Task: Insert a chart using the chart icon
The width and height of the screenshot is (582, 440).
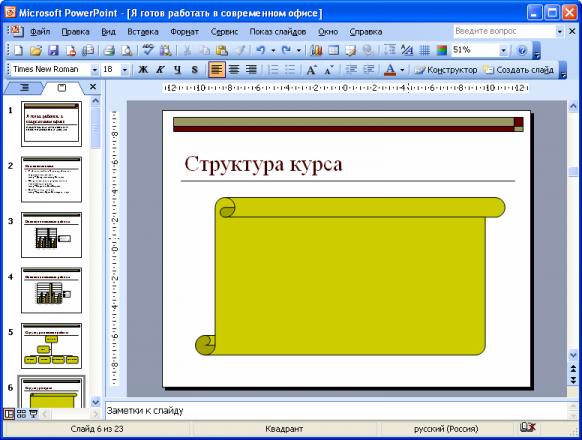Action: tap(316, 50)
